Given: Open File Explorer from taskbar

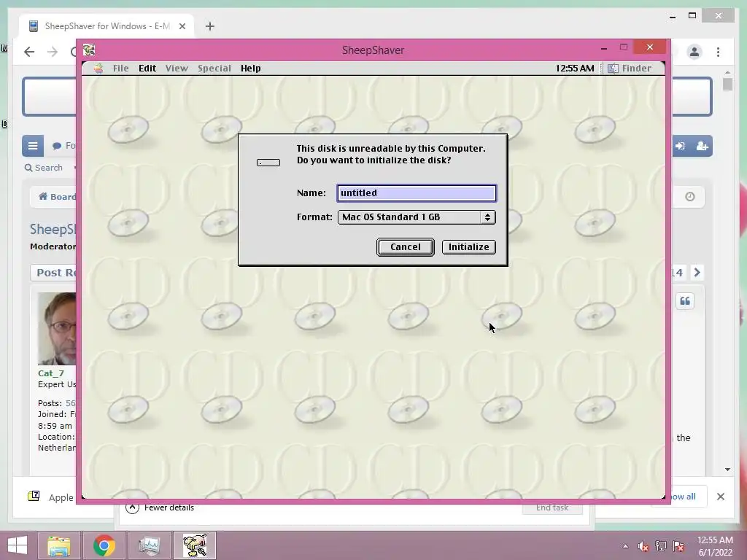Looking at the screenshot, I should (x=58, y=545).
